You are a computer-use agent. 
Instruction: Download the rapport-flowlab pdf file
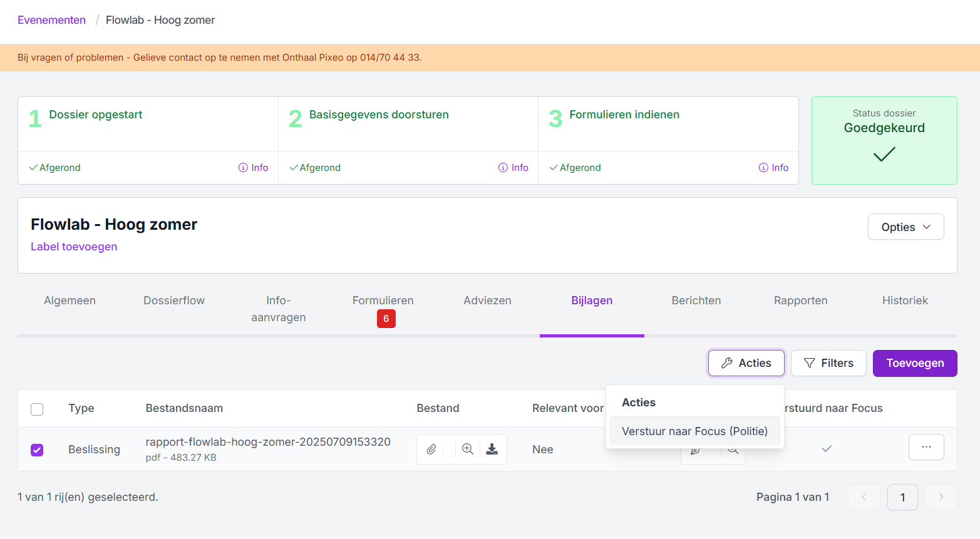click(x=492, y=449)
